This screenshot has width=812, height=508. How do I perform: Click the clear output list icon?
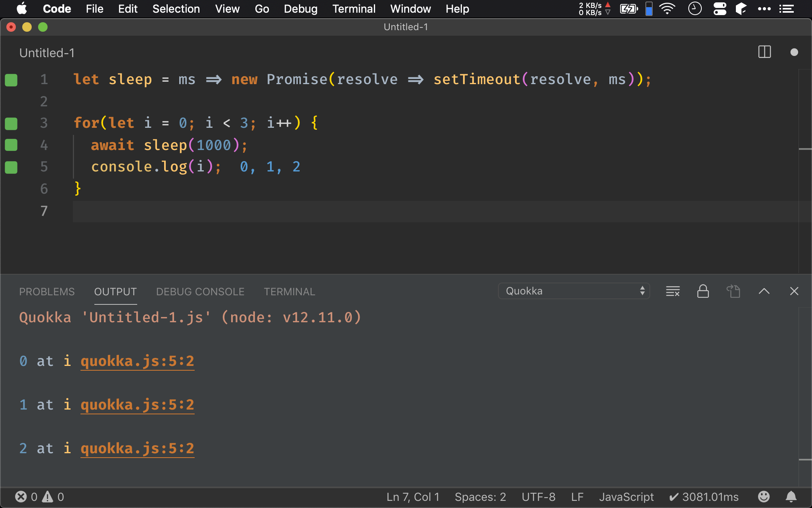click(x=672, y=291)
